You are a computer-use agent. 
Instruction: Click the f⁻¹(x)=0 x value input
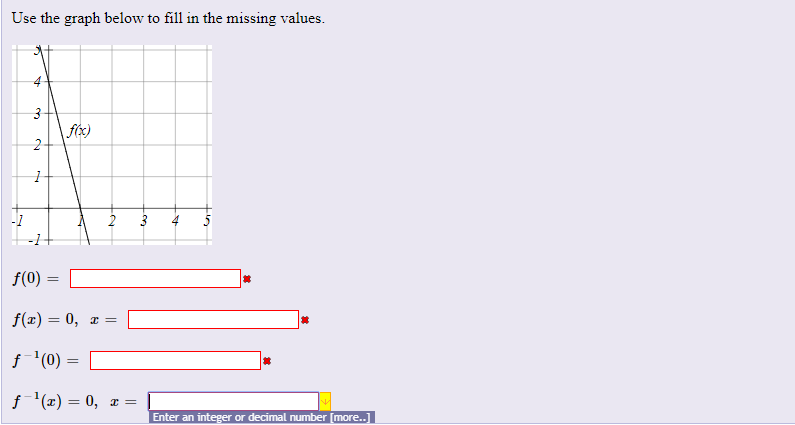[233, 402]
